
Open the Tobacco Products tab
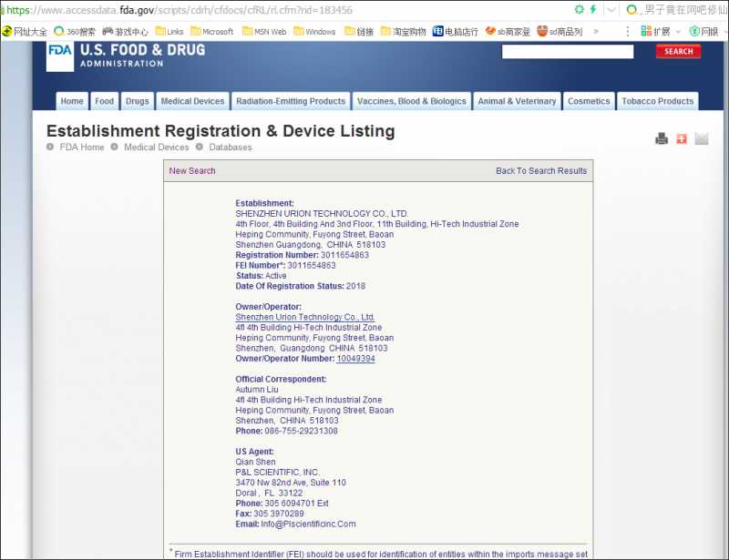[x=657, y=101]
